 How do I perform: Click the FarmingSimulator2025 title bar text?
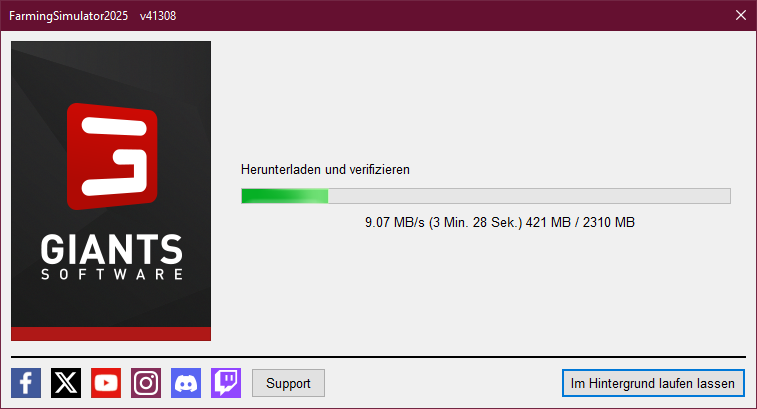69,16
